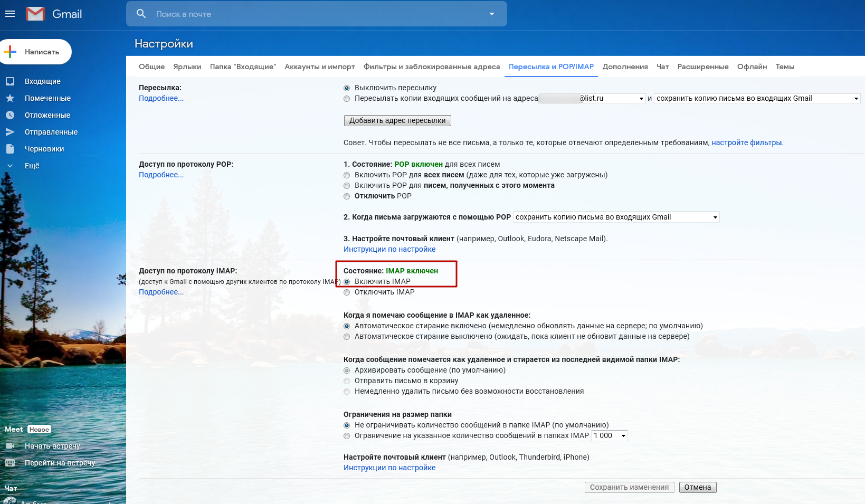865x504 pixels.
Task: Open IMAP Инструкции по настройке link
Action: click(389, 468)
